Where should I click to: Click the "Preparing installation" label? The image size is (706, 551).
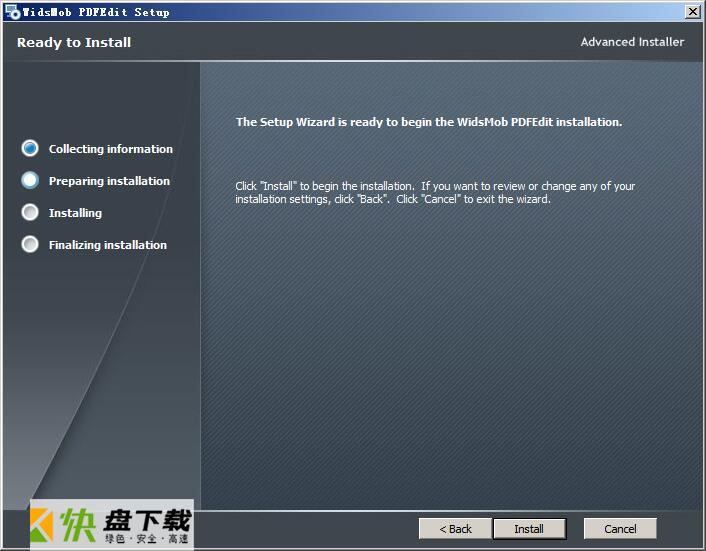tap(109, 181)
